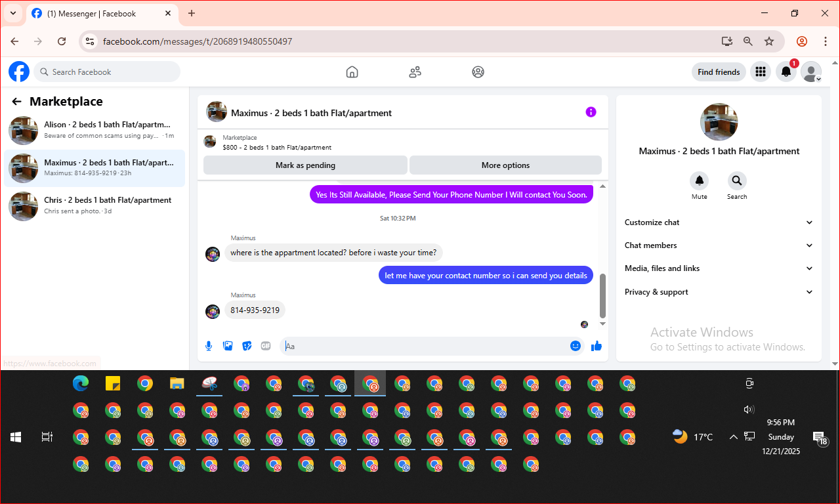Expand the Chat members section
Screen dimensions: 840x504
719,245
